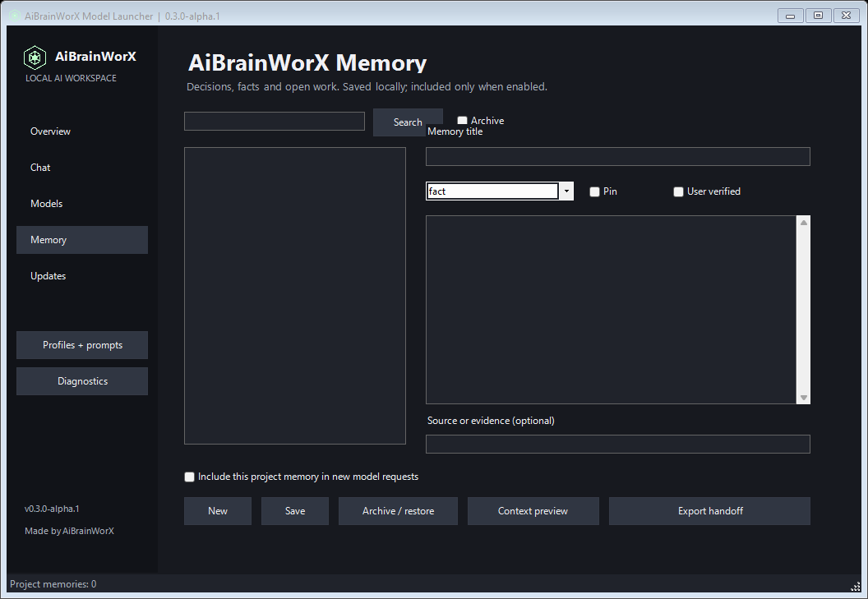
Task: Click the content scrollbar up arrow
Action: point(804,223)
